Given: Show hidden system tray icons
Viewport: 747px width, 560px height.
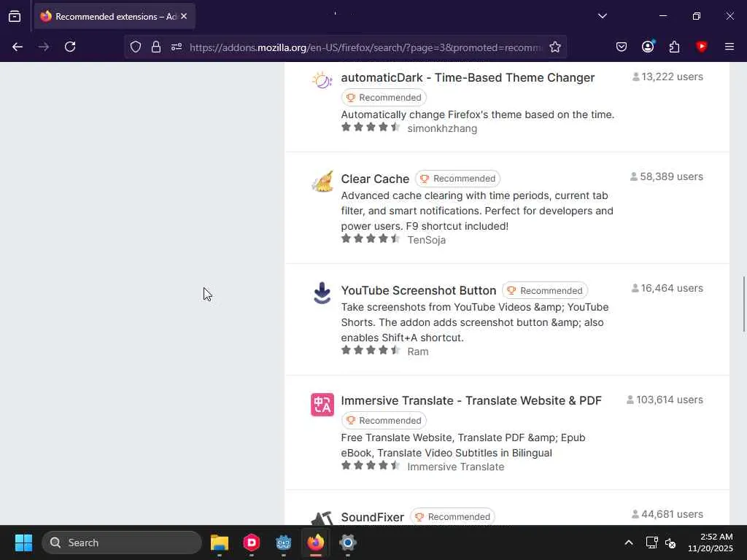Looking at the screenshot, I should (x=629, y=542).
